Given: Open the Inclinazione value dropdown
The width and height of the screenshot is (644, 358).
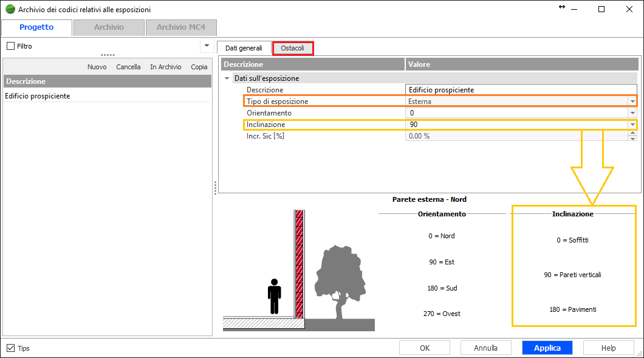Looking at the screenshot, I should pyautogui.click(x=632, y=125).
